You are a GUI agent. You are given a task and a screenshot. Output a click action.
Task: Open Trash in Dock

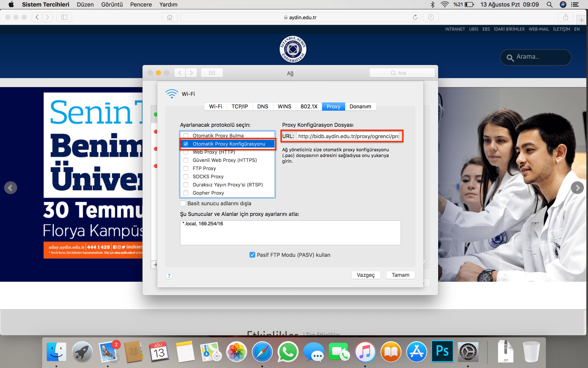point(531,352)
